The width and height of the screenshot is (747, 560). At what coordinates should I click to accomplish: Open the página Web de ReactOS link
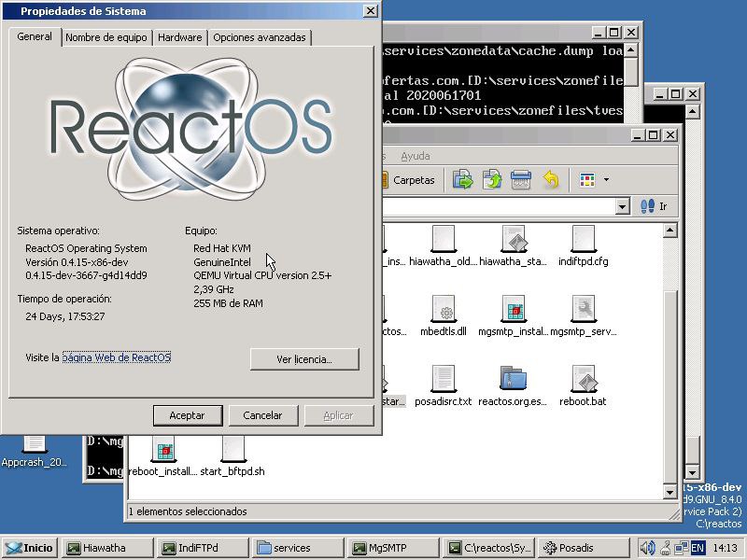[x=116, y=357]
